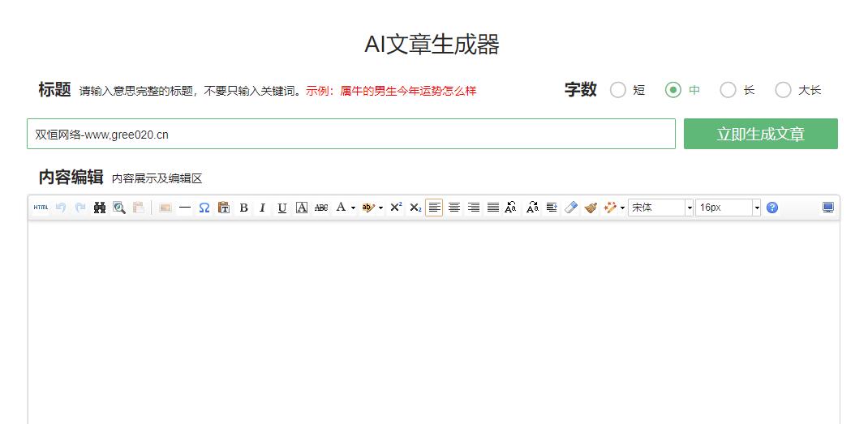Click the paste clipboard icon
This screenshot has width=868, height=424.
[x=139, y=208]
